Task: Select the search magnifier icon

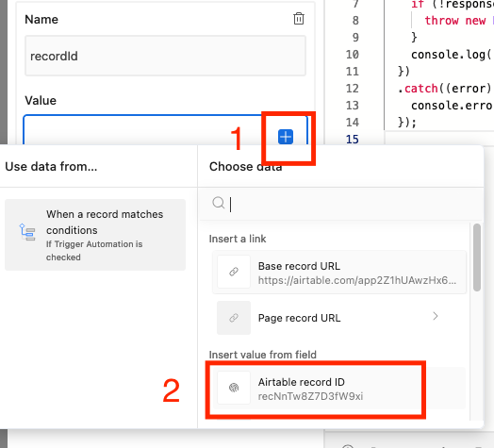Action: [218, 203]
